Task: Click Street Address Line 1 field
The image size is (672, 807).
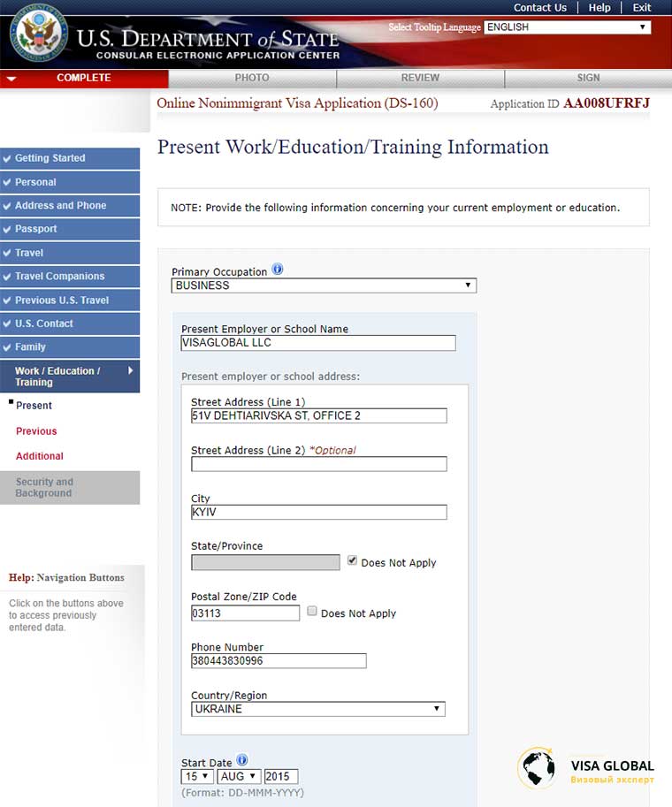Action: coord(318,415)
